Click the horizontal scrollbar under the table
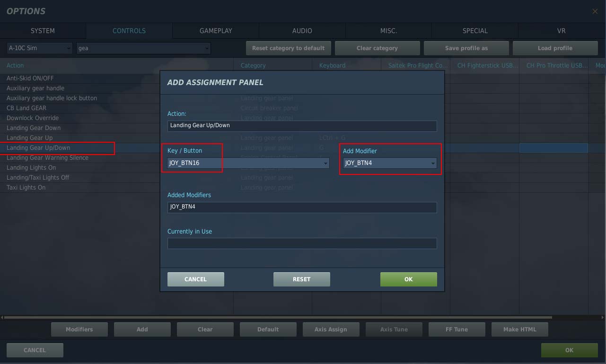The image size is (606, 364). [278, 317]
